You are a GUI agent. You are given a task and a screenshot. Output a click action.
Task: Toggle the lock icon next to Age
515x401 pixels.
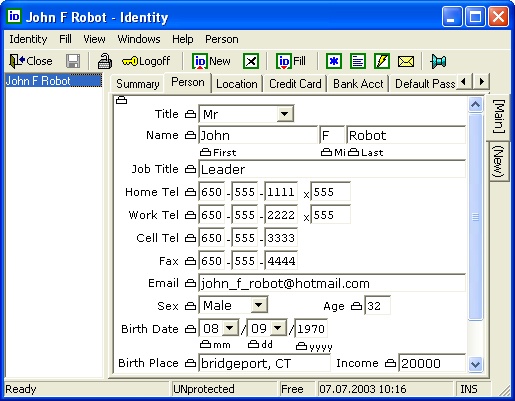356,306
